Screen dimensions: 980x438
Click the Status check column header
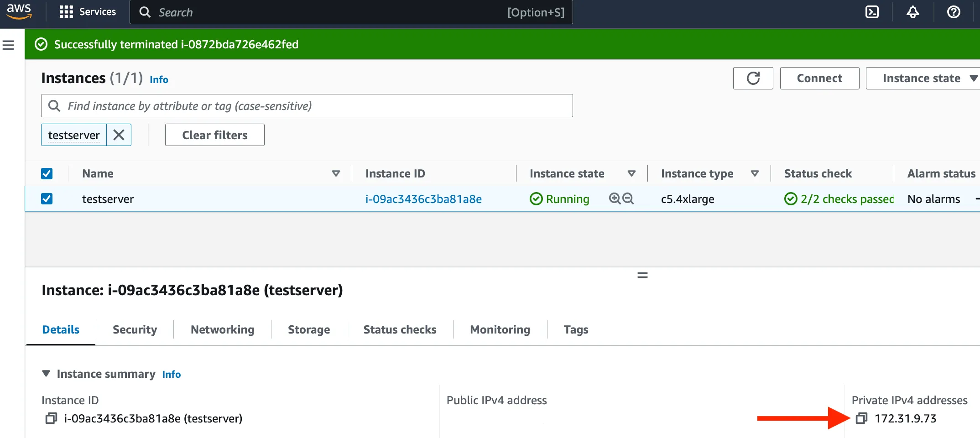818,173
